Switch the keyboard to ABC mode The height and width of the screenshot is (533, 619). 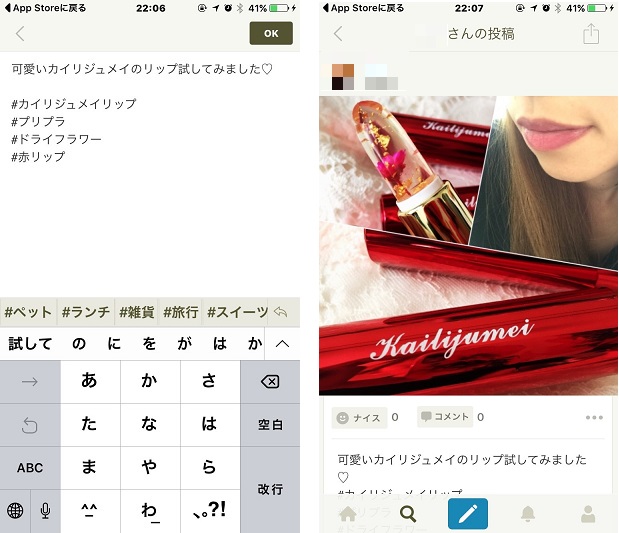click(30, 467)
